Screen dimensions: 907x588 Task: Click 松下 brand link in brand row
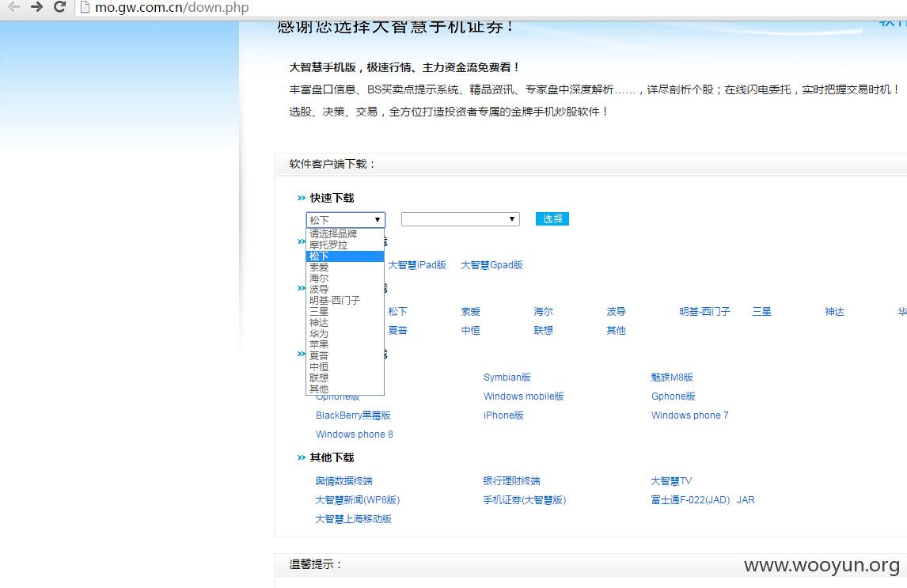(x=397, y=312)
